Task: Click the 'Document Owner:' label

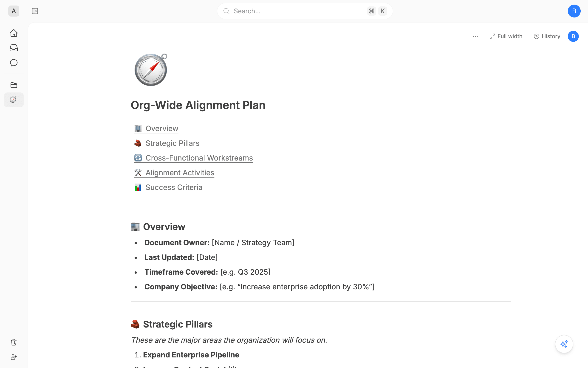Action: click(177, 243)
